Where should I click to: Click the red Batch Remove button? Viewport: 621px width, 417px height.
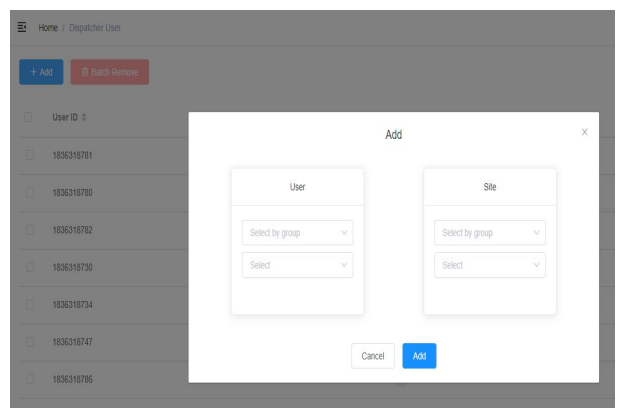pos(110,72)
